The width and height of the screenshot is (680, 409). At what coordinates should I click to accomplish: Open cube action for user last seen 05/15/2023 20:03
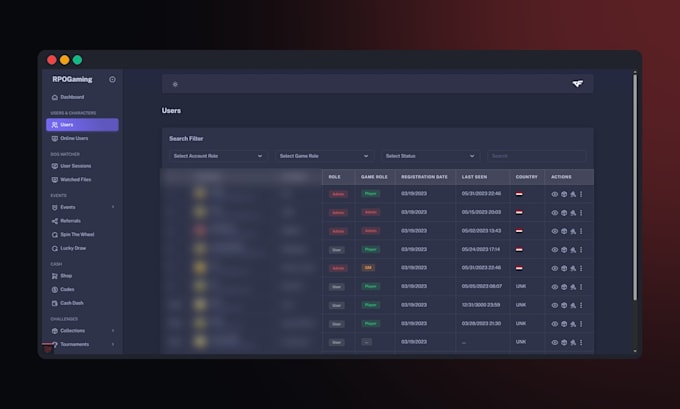click(x=564, y=213)
